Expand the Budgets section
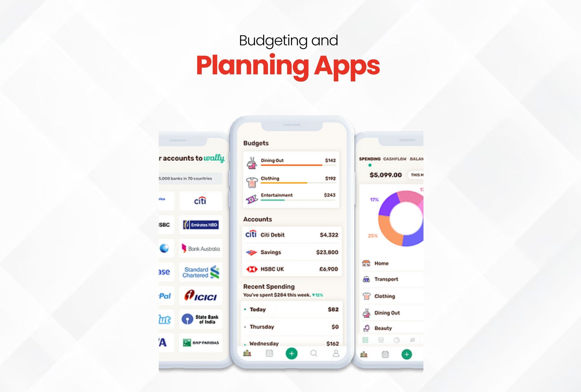 tap(257, 143)
